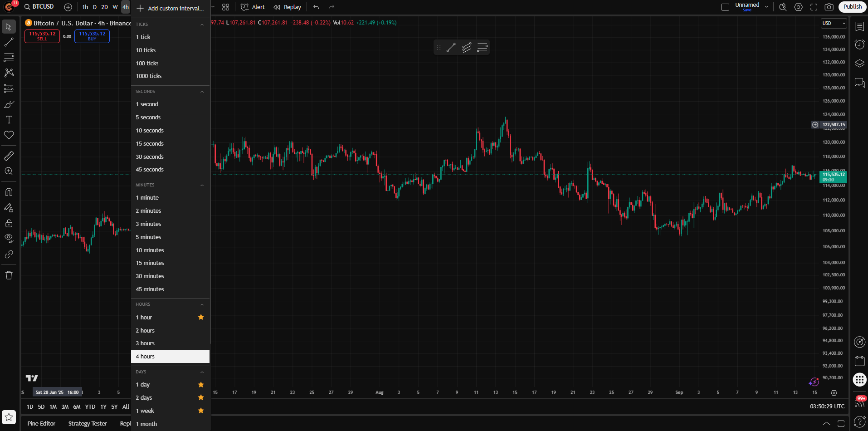
Task: Click the remove objects trash icon
Action: point(9,275)
